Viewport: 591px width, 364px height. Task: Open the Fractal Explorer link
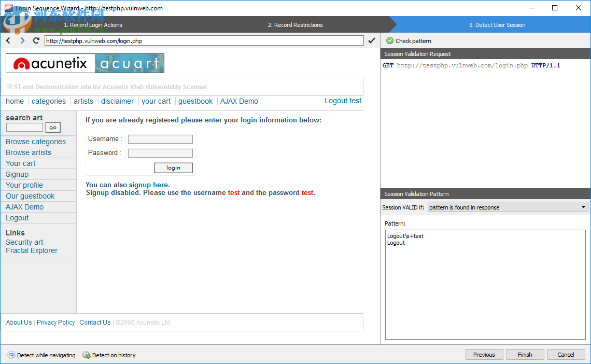pyautogui.click(x=31, y=250)
